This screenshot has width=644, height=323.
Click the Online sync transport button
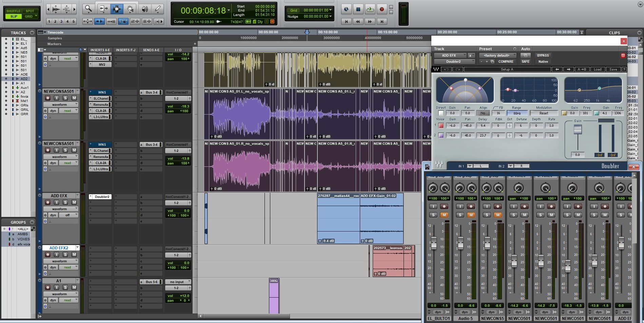tap(346, 9)
